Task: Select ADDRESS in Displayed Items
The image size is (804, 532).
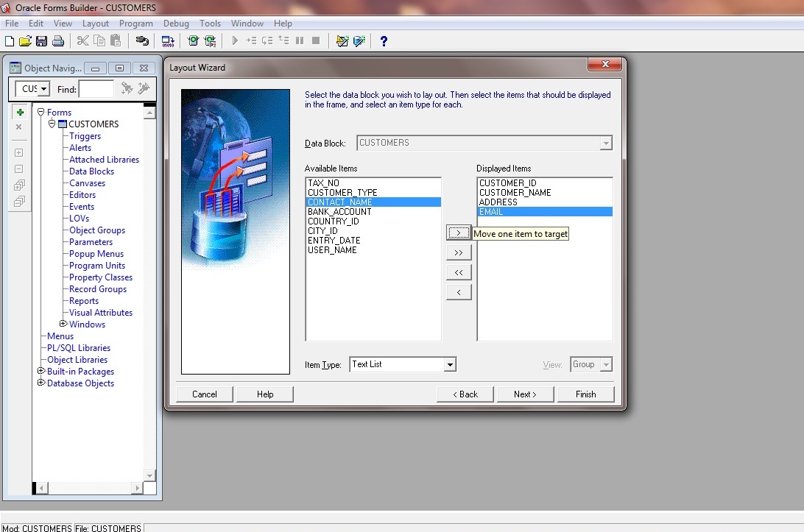Action: pos(545,202)
